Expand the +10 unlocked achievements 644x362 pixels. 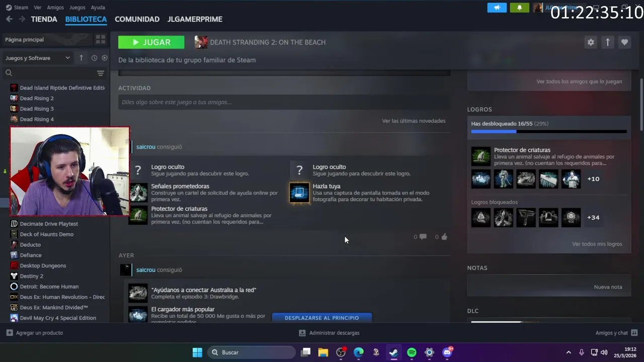(x=593, y=179)
